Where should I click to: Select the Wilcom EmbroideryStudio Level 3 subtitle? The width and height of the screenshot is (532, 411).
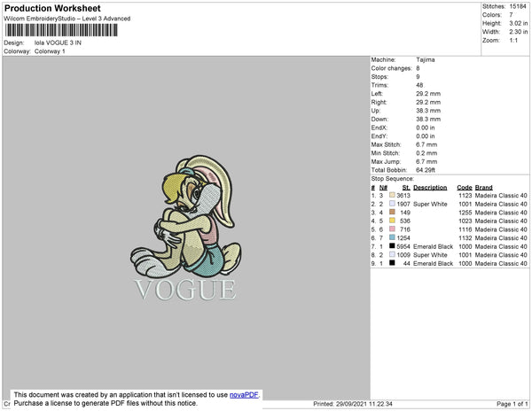click(67, 19)
